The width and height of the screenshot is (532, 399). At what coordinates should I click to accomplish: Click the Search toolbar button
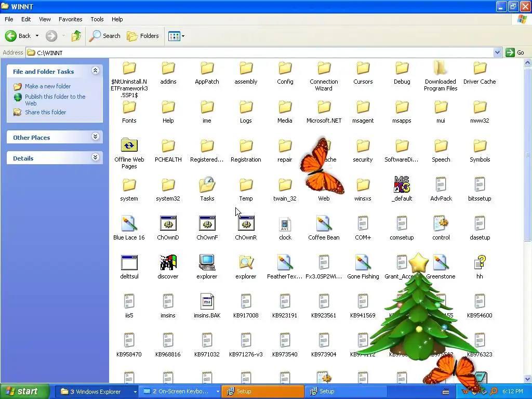point(105,36)
